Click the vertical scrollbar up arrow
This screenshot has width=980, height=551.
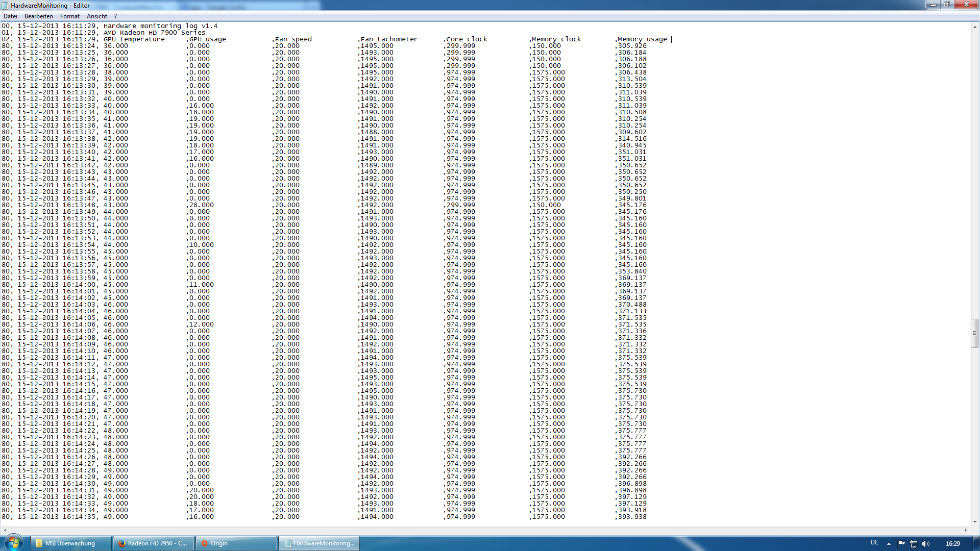975,27
